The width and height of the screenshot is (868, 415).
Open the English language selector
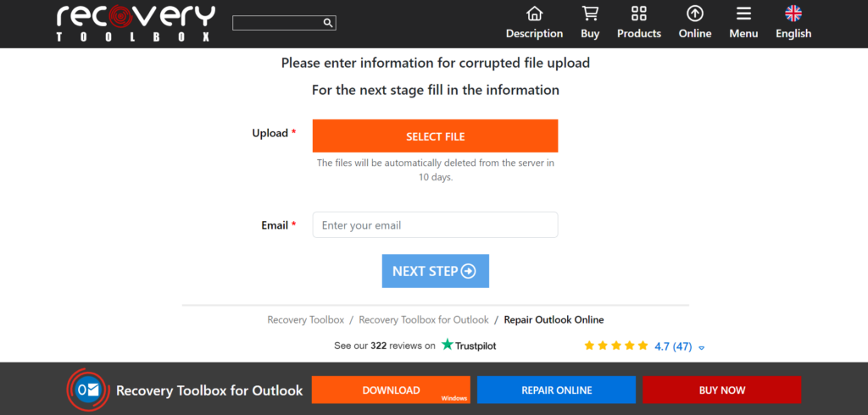pyautogui.click(x=793, y=34)
